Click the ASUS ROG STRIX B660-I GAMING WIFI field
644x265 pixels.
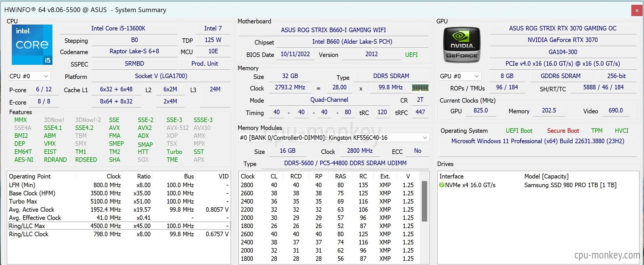tap(334, 30)
